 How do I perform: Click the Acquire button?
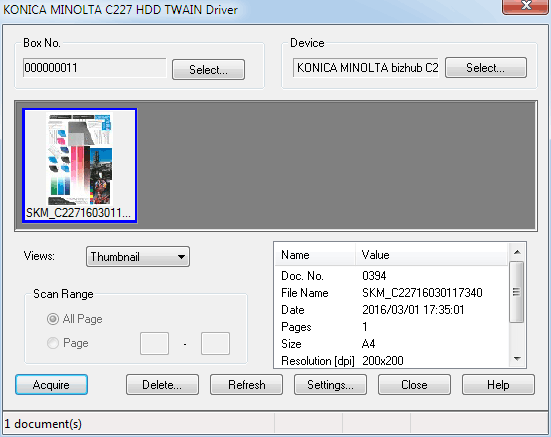pyautogui.click(x=51, y=384)
